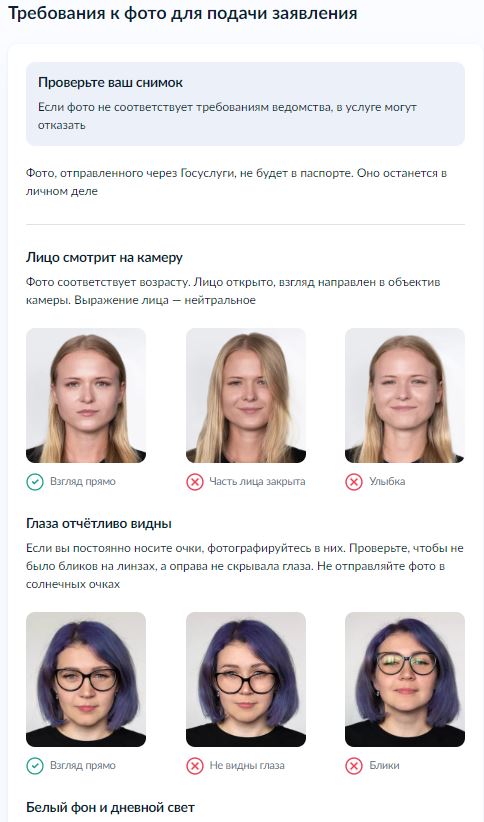Click the 'Глаза отчётливо видны' heading
Image resolution: width=484 pixels, height=822 pixels.
[99, 524]
